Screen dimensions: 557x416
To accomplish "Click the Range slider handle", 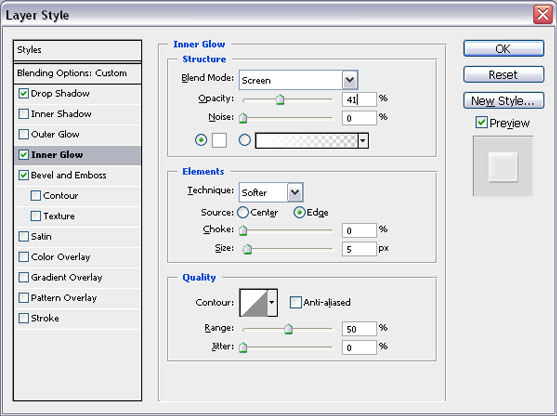I will (288, 329).
